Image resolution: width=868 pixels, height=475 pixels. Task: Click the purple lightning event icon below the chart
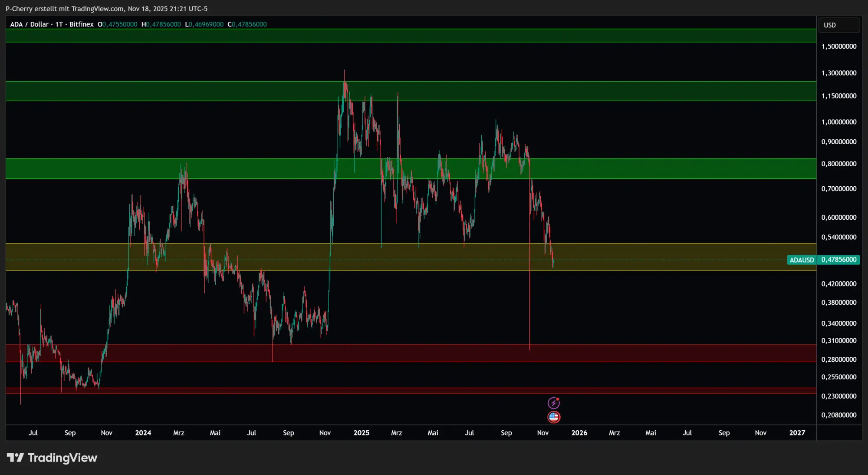point(554,402)
